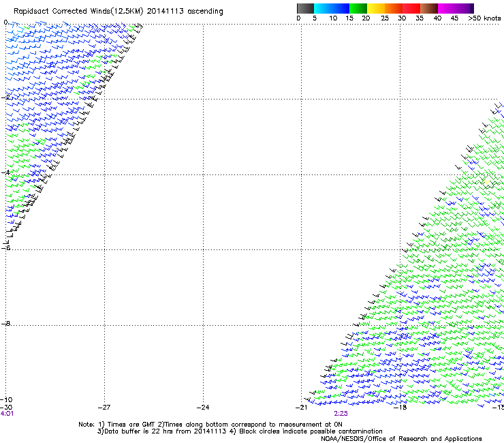This screenshot has width=504, height=443.
Task: Click the longitude label '-18'
Action: click(400, 408)
